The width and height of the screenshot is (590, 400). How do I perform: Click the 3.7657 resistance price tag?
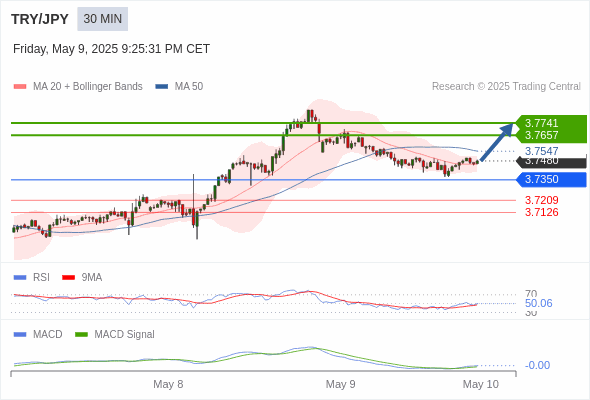coord(551,135)
